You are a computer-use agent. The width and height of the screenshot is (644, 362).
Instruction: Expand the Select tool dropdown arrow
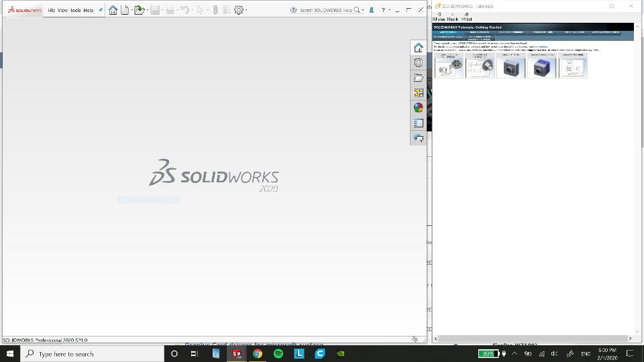(207, 10)
